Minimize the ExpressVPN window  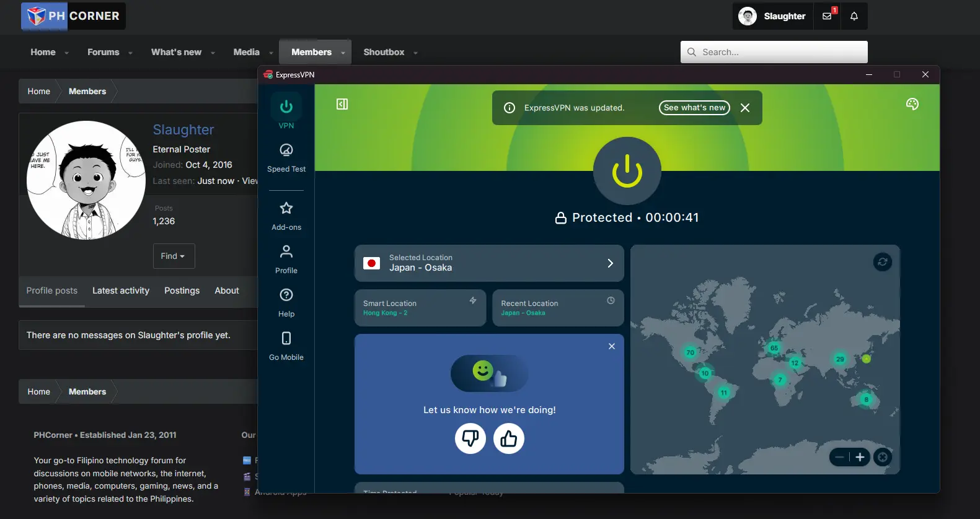(869, 74)
